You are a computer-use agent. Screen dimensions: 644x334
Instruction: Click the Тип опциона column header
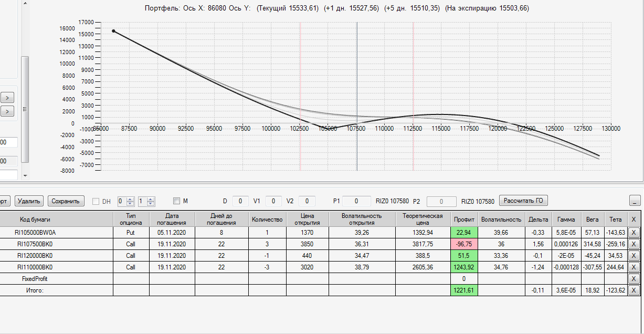131,220
